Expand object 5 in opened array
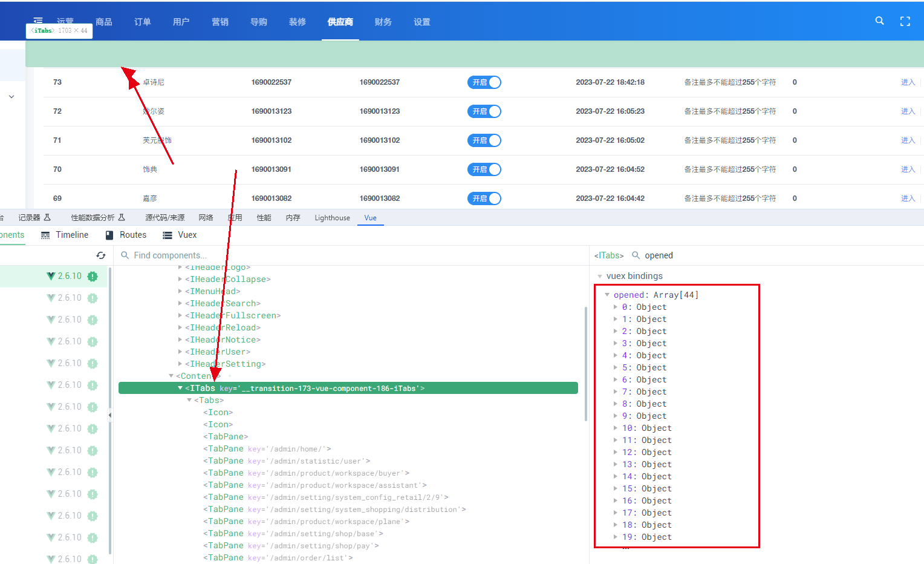 (616, 367)
